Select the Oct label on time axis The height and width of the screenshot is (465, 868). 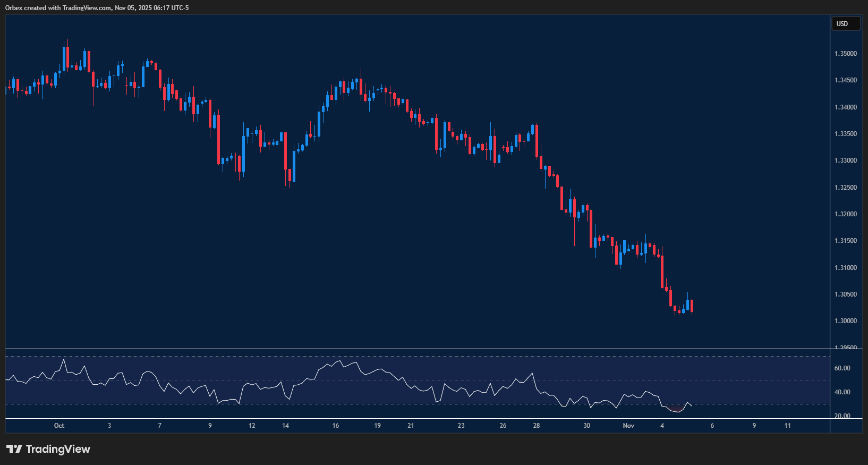[x=59, y=426]
